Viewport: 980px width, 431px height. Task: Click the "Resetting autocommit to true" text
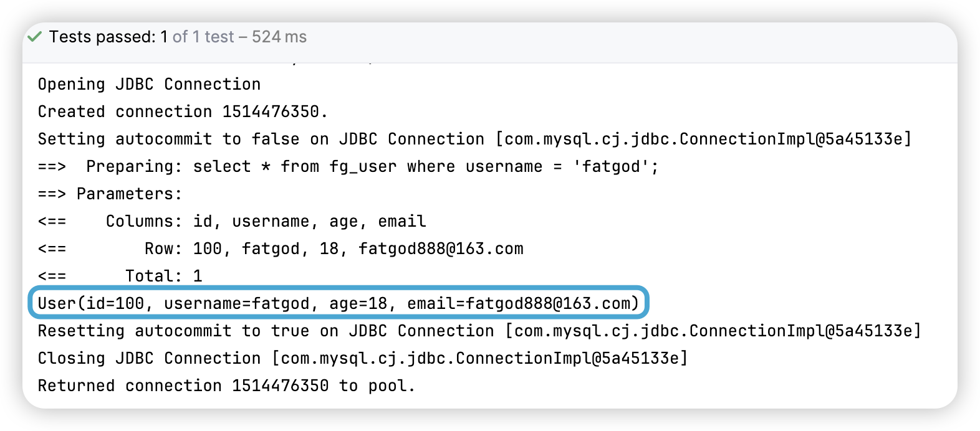(x=173, y=331)
